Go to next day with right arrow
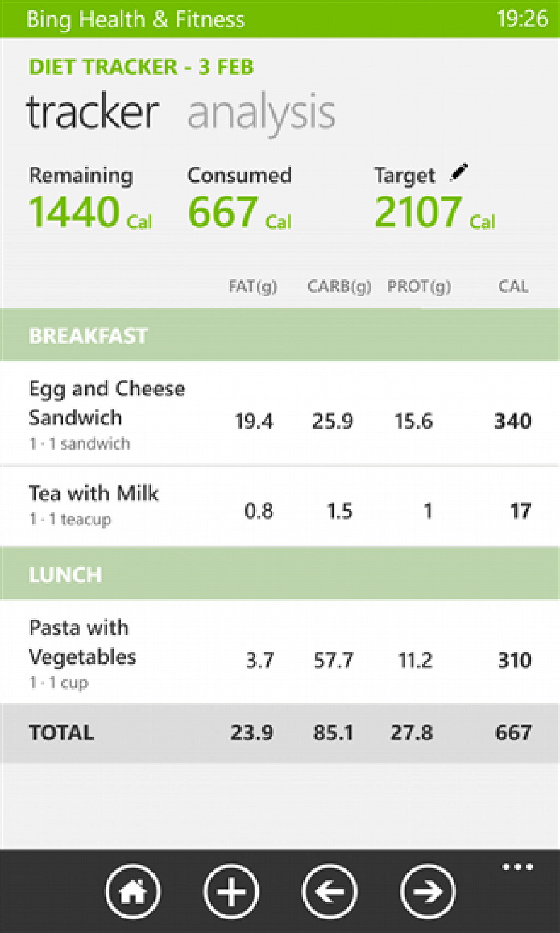 428,891
